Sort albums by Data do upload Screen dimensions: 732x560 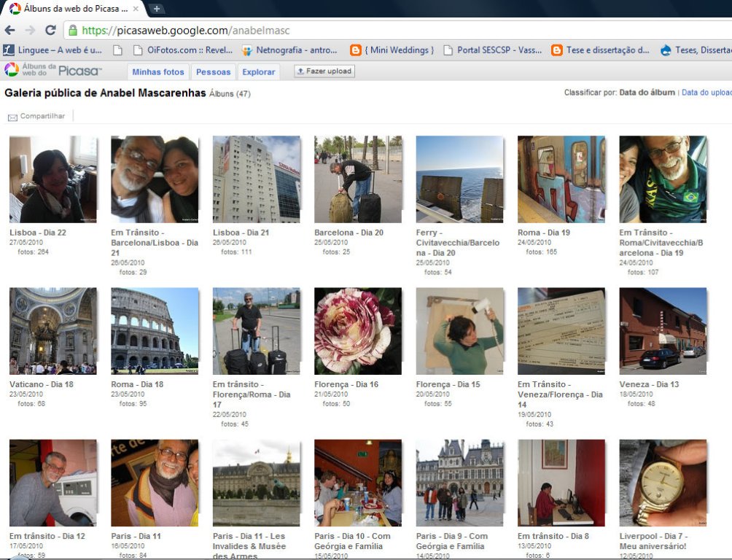click(x=706, y=93)
